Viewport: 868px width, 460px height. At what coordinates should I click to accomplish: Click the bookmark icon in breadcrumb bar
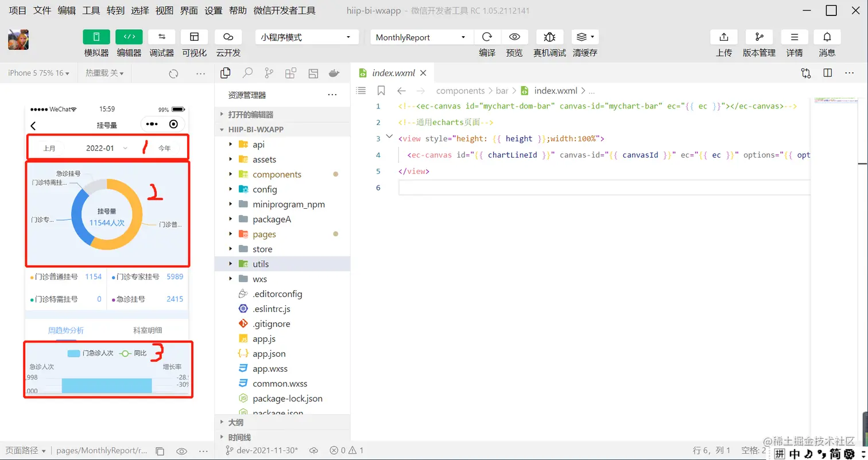pyautogui.click(x=381, y=91)
